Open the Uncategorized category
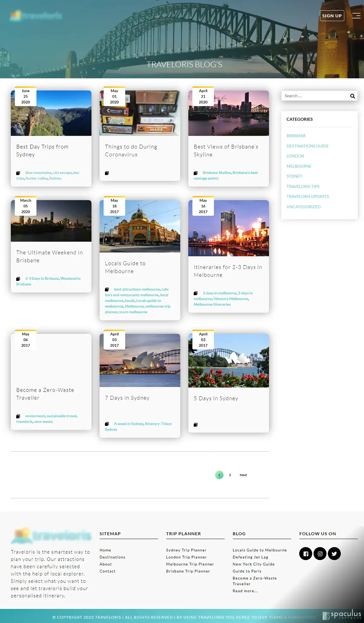 tap(303, 207)
